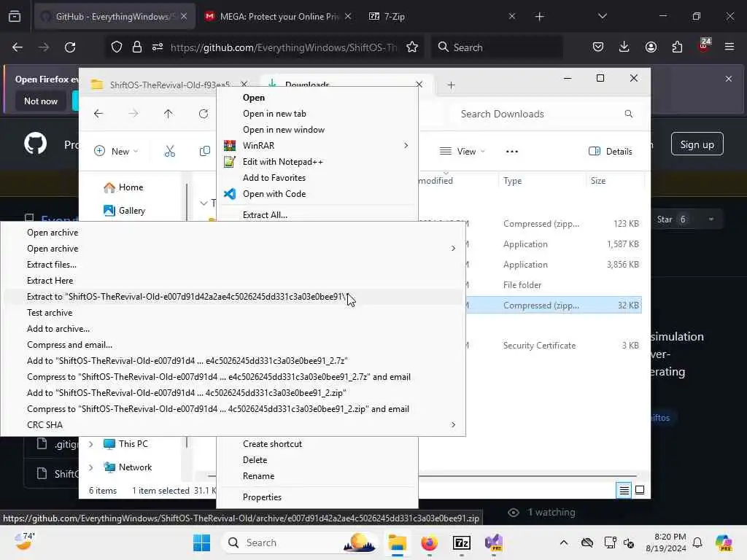Click Search Downloads field
The image size is (747, 560).
[x=546, y=114]
